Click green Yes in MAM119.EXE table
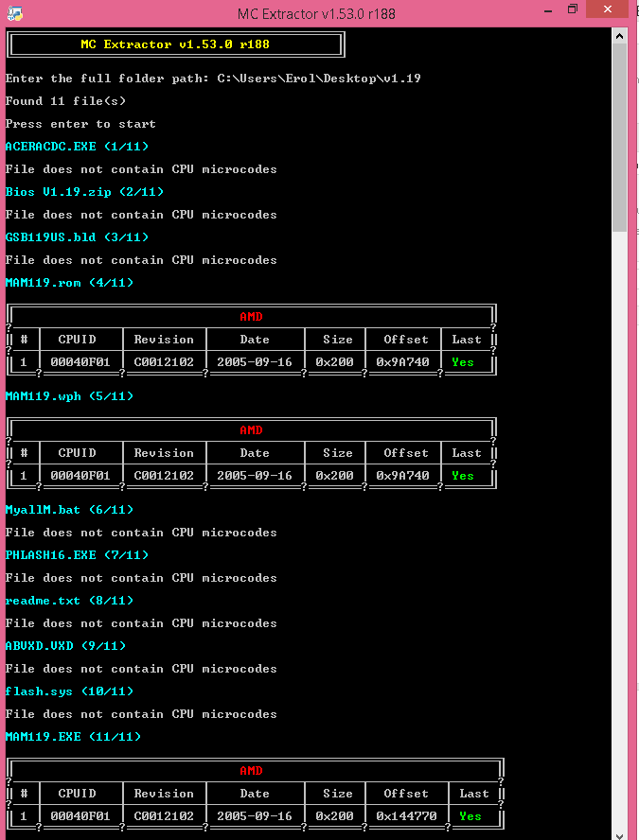The image size is (639, 840). tap(470, 817)
